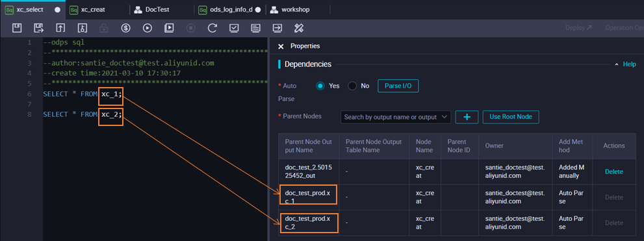Click the monitor with checkmark toolbar icon
Image resolution: width=644 pixels, height=241 pixels.
pyautogui.click(x=234, y=28)
